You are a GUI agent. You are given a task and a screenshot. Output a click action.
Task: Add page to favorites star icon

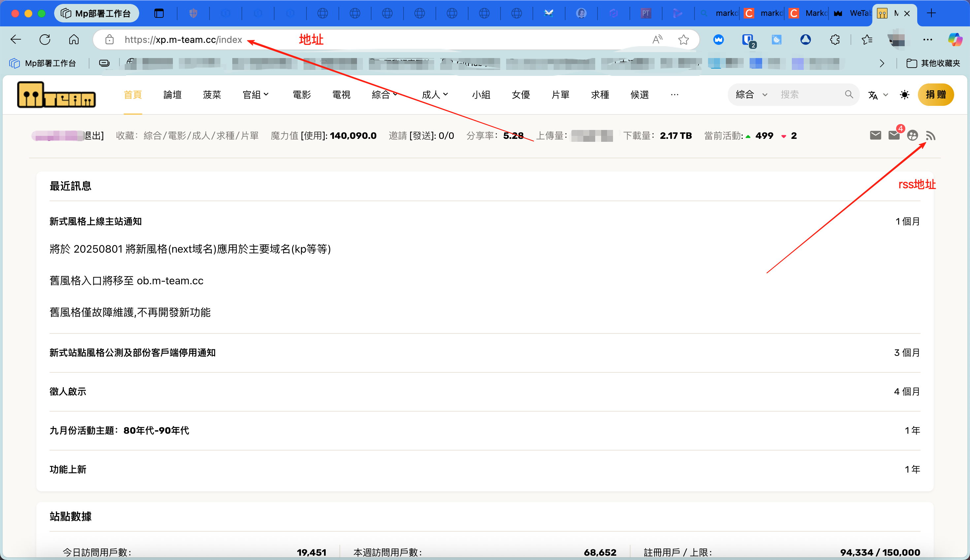[683, 40]
